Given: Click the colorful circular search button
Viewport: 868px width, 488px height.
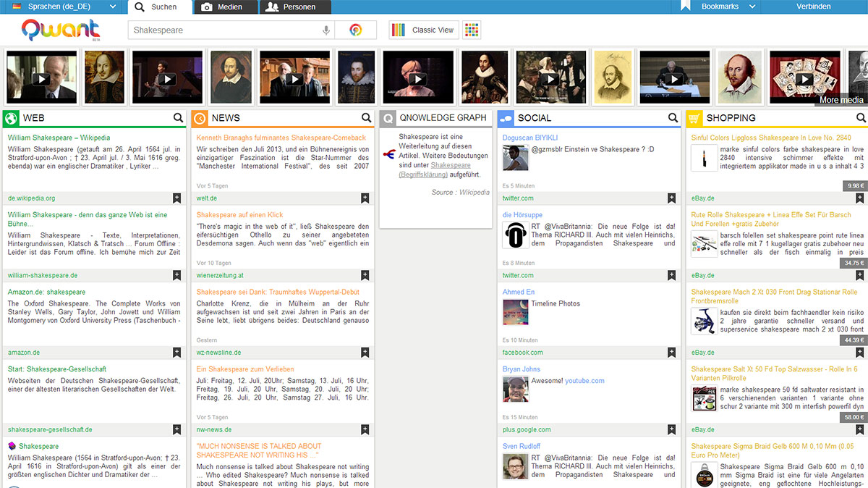Looking at the screenshot, I should click(x=355, y=30).
